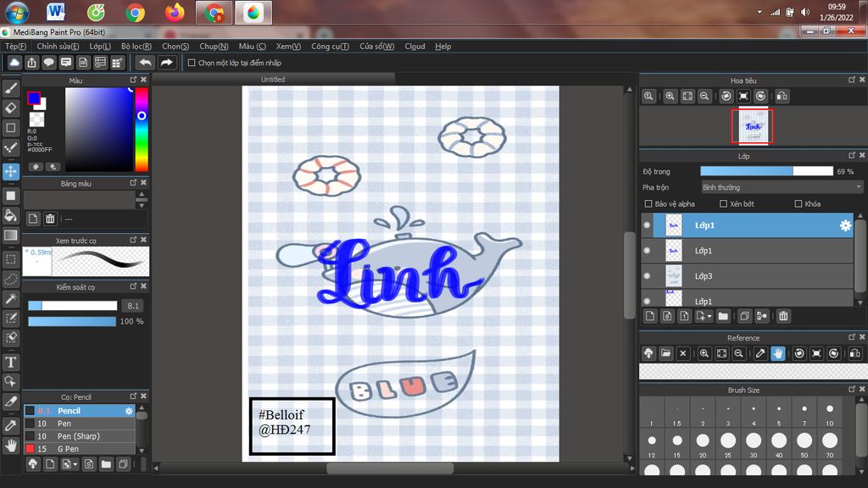Viewport: 868px width, 488px height.
Task: Check the Khóa lock option
Action: [x=798, y=203]
